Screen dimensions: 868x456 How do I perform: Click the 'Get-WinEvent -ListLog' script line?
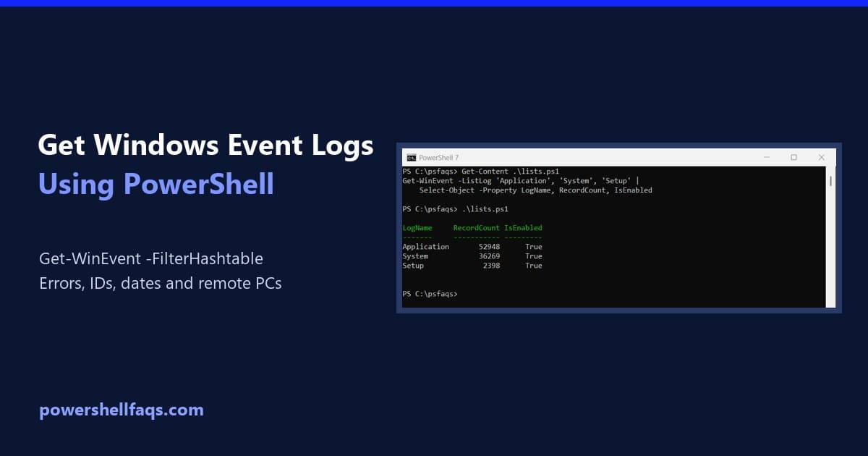click(x=521, y=181)
